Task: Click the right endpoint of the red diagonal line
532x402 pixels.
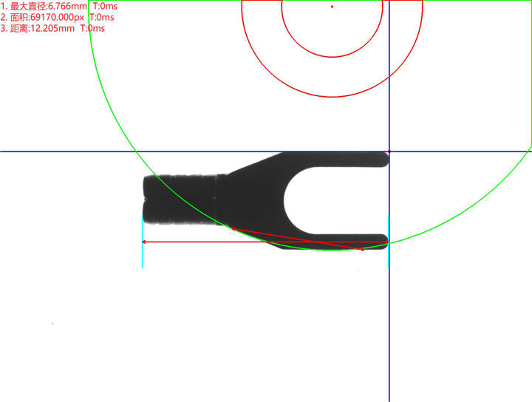Action: click(x=362, y=249)
